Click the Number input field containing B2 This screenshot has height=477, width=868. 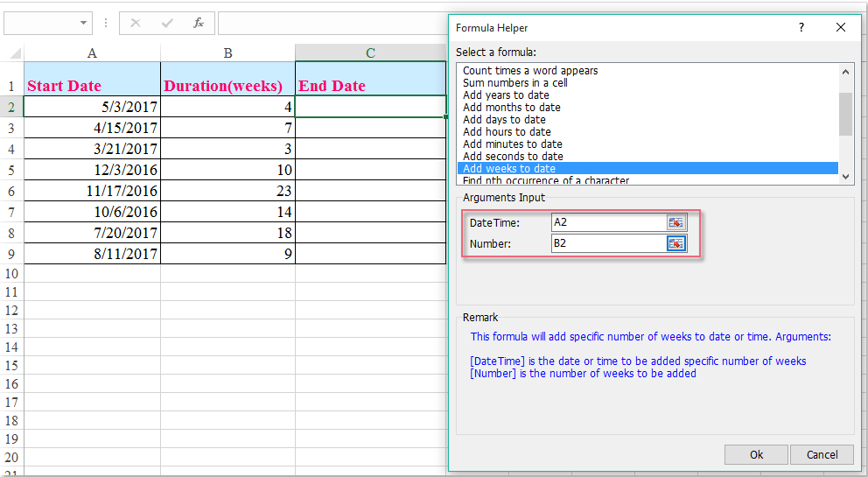[609, 244]
